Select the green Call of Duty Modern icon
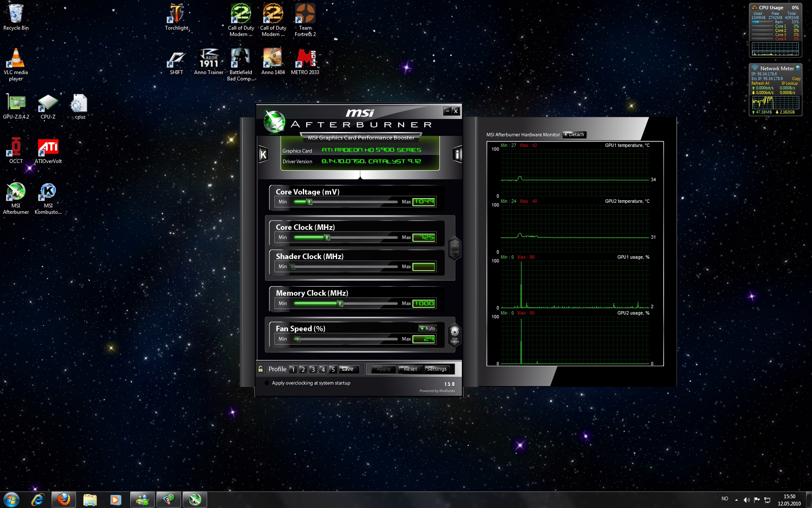The image size is (812, 508). pyautogui.click(x=241, y=20)
